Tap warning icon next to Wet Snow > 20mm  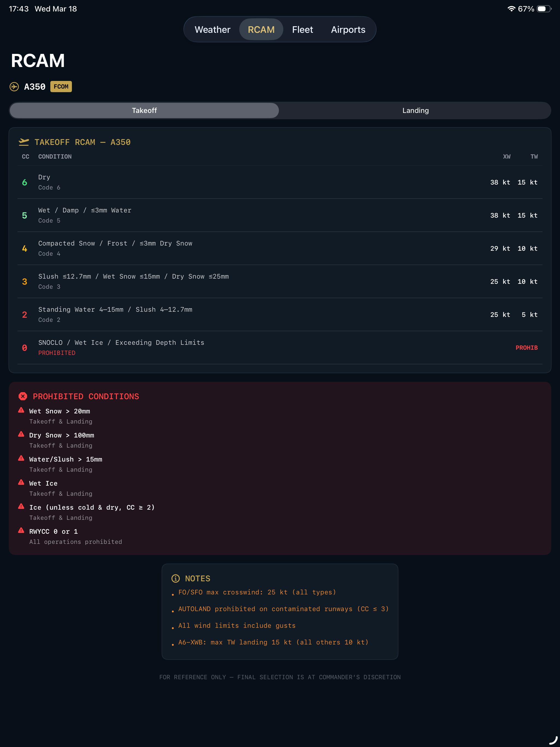21,410
